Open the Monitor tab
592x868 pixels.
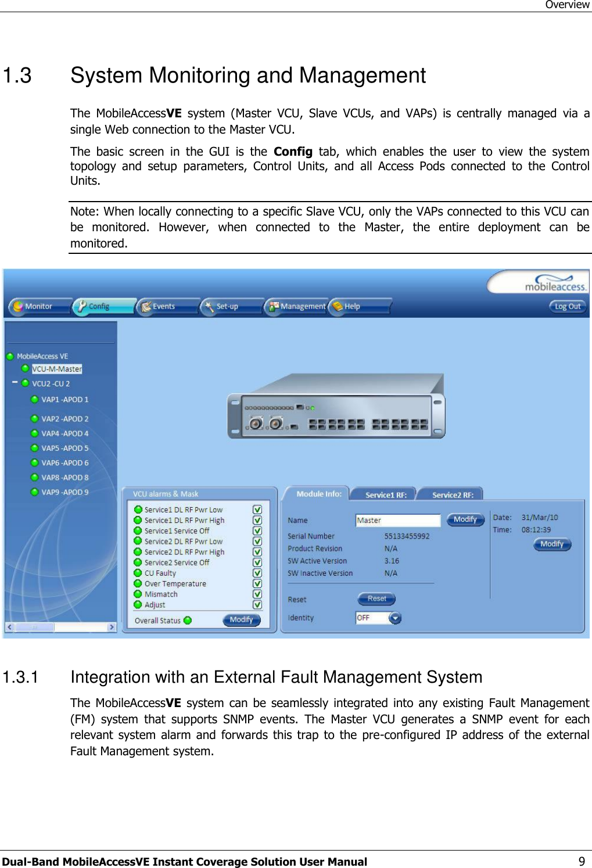point(40,306)
